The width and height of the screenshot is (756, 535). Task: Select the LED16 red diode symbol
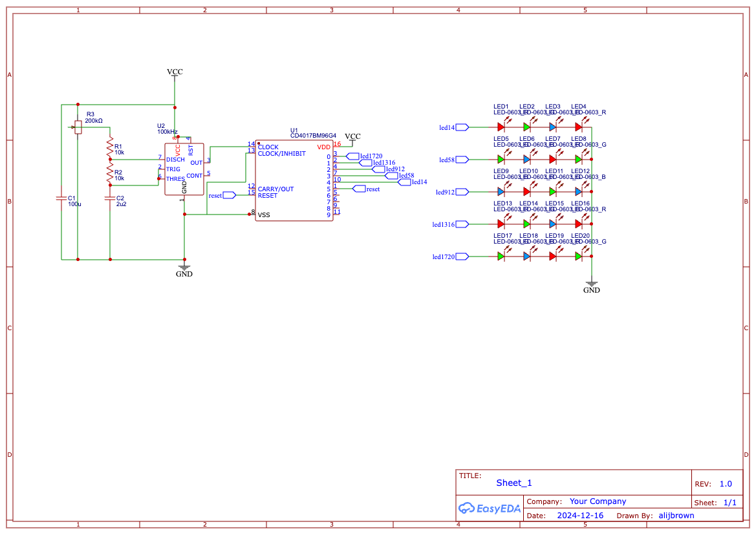point(579,224)
